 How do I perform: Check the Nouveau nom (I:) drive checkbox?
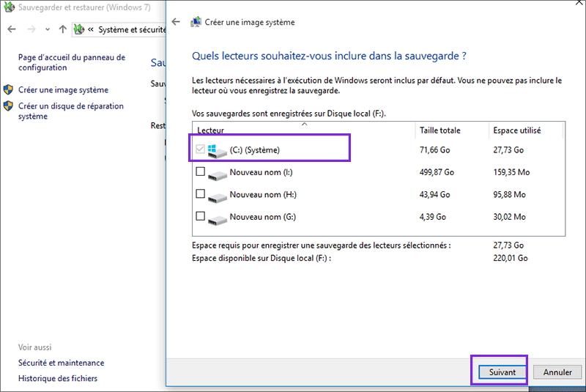pyautogui.click(x=200, y=172)
